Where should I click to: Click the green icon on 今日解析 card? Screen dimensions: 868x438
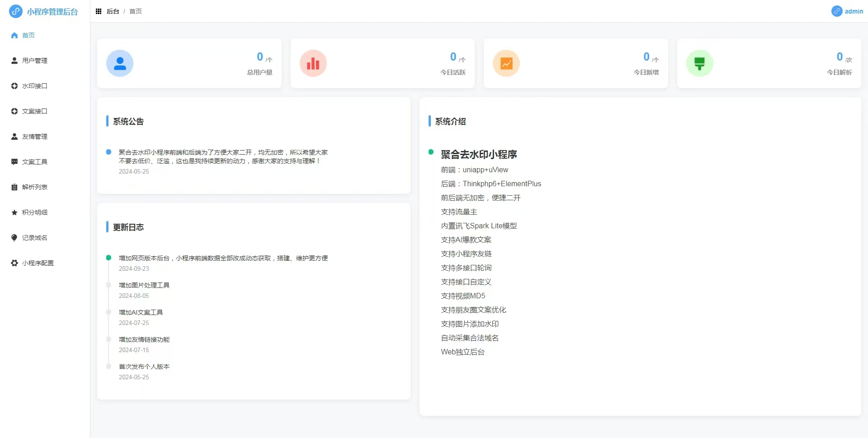pyautogui.click(x=700, y=63)
